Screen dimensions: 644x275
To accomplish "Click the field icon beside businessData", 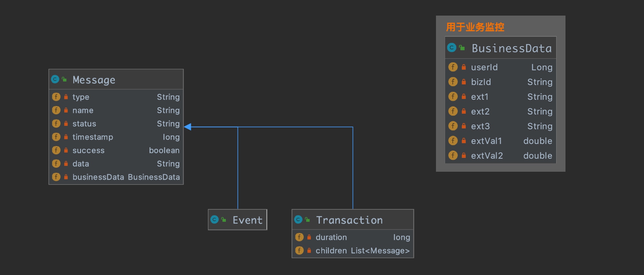I will pyautogui.click(x=56, y=177).
